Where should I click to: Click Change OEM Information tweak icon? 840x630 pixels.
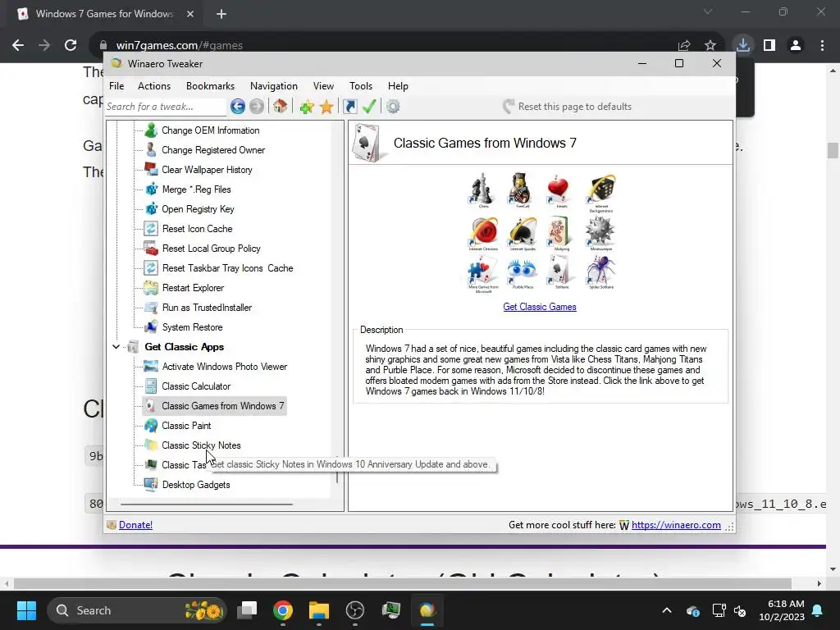tap(151, 130)
